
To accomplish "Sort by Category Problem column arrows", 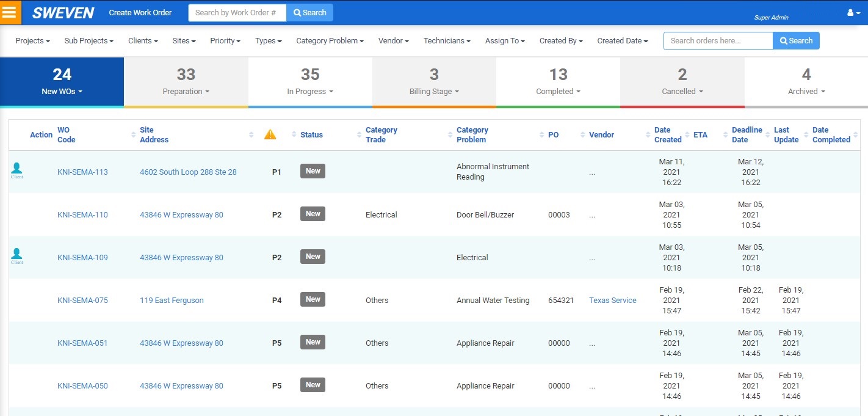I will point(541,135).
